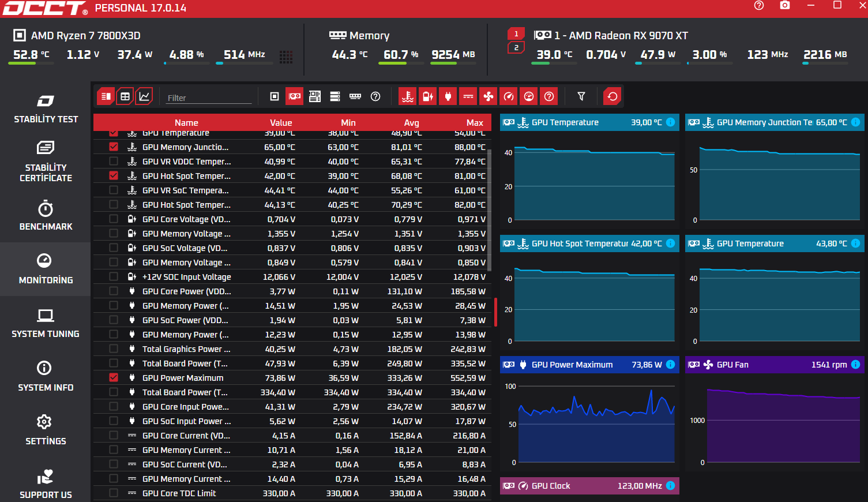
Task: Toggle the usage load sensor filter
Action: [x=529, y=96]
